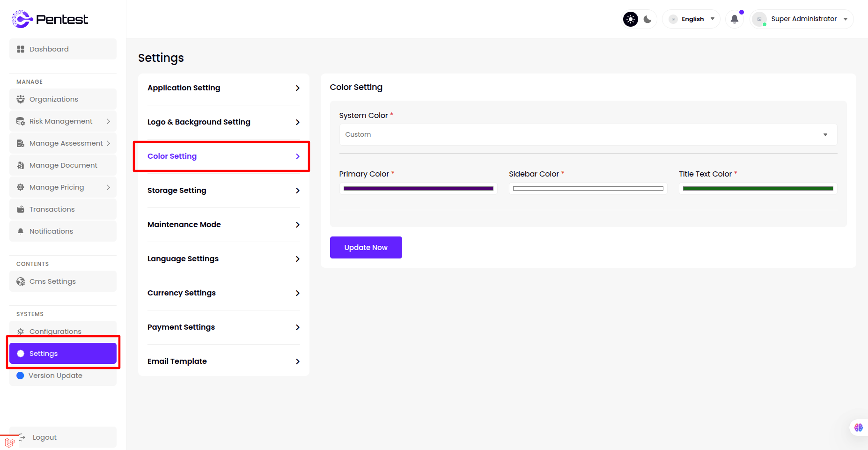The width and height of the screenshot is (868, 450).
Task: Open the English language dropdown
Action: [x=691, y=19]
